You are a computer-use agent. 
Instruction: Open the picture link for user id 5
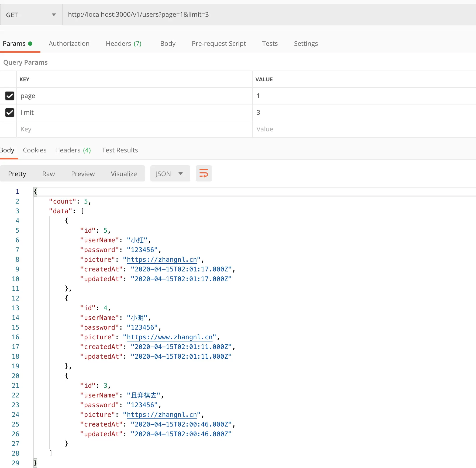(x=162, y=260)
